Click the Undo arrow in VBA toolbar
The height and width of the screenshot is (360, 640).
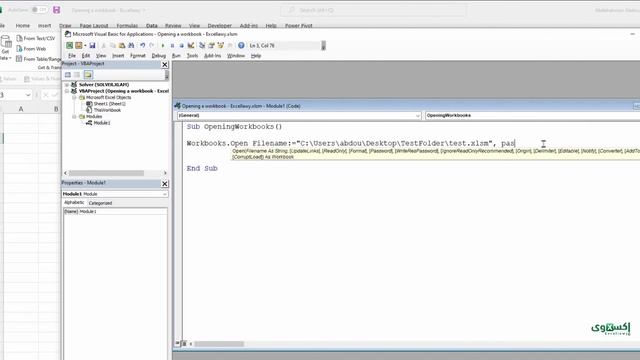pyautogui.click(x=142, y=45)
